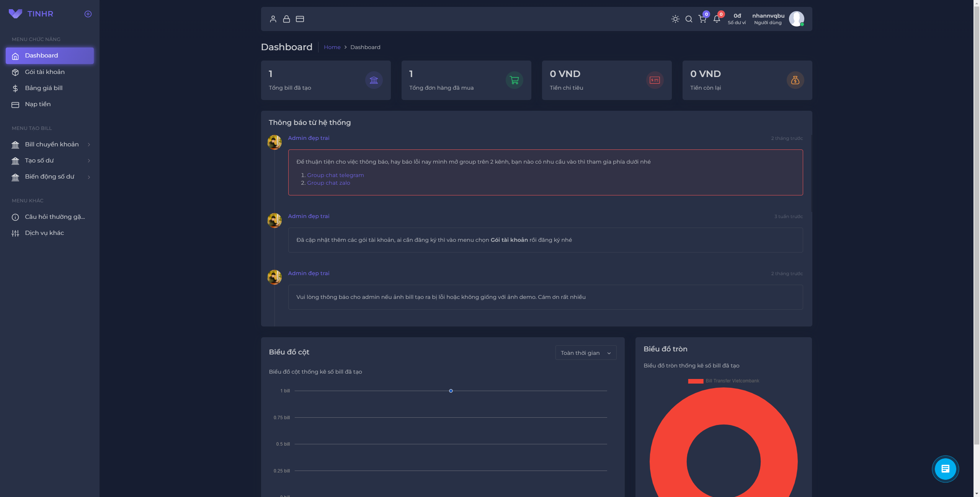Open the shopping cart icon
The image size is (980, 497).
pyautogui.click(x=702, y=19)
